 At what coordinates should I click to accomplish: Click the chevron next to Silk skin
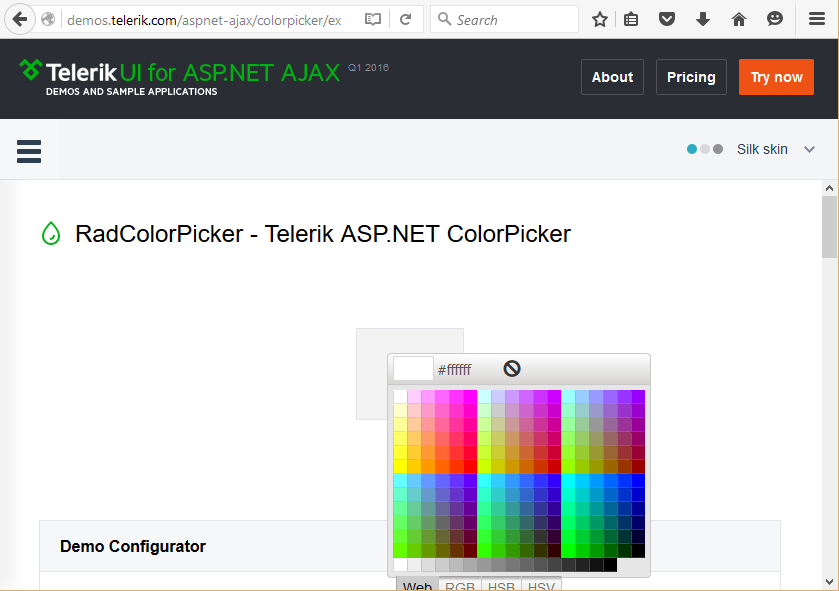[x=810, y=149]
